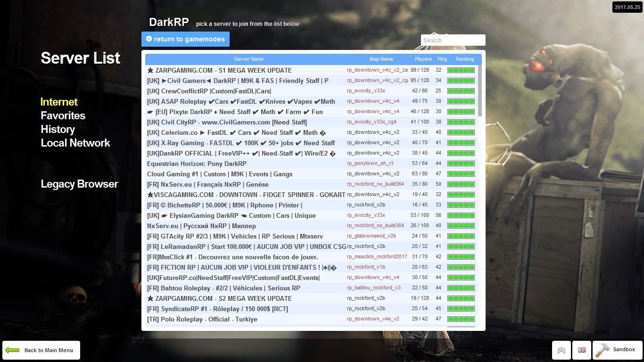Click map name rp_ponytown_eh_r3

(370, 164)
